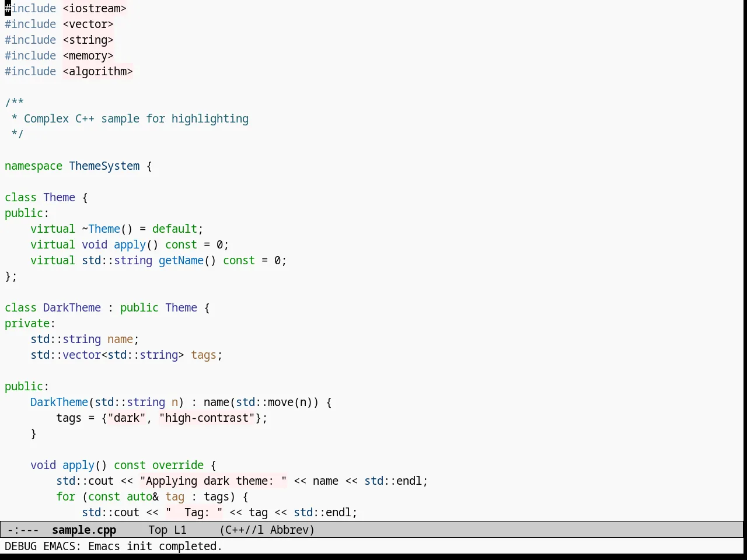
Task: Click the " Tag: " string literal
Action: coord(194,512)
